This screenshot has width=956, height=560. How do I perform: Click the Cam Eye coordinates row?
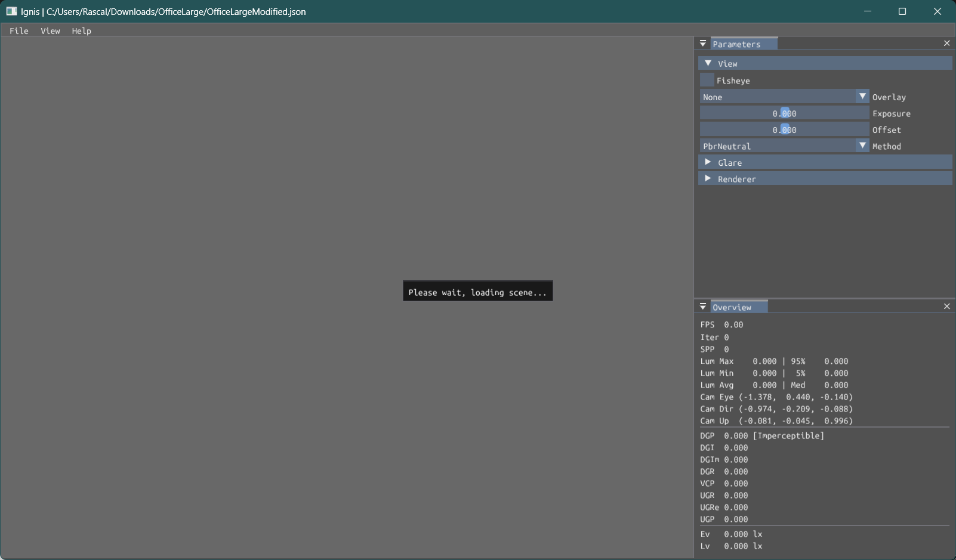click(776, 397)
